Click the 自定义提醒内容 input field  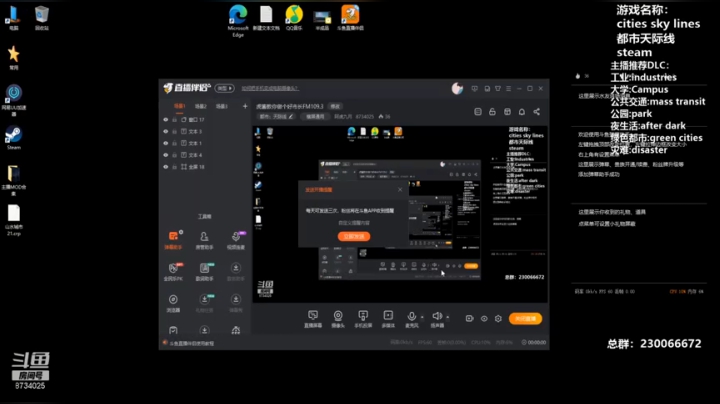click(354, 223)
